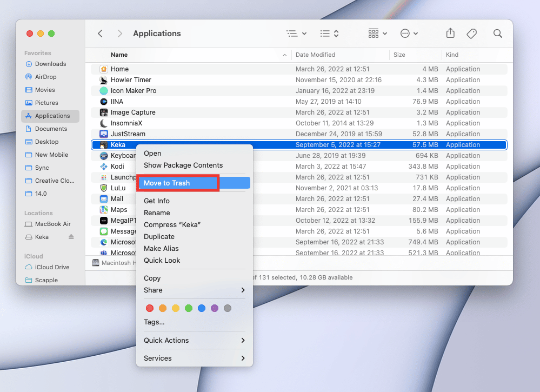This screenshot has width=540, height=392.
Task: Expand the Quick Actions submenu
Action: [194, 340]
